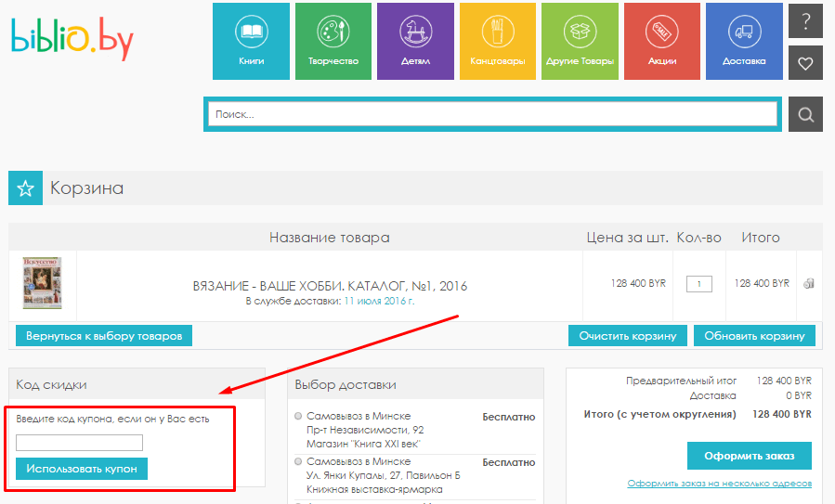The width and height of the screenshot is (835, 504).
Task: Open the heart wishlist icon
Action: point(805,63)
